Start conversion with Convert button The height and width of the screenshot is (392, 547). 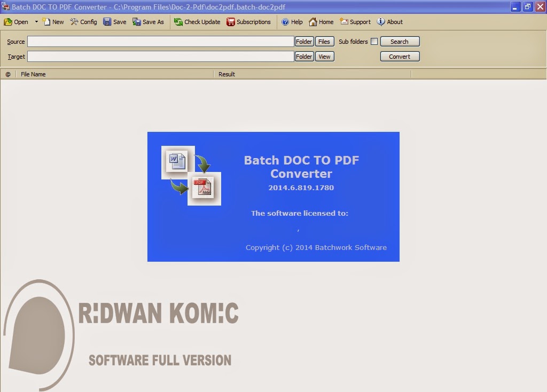click(400, 57)
